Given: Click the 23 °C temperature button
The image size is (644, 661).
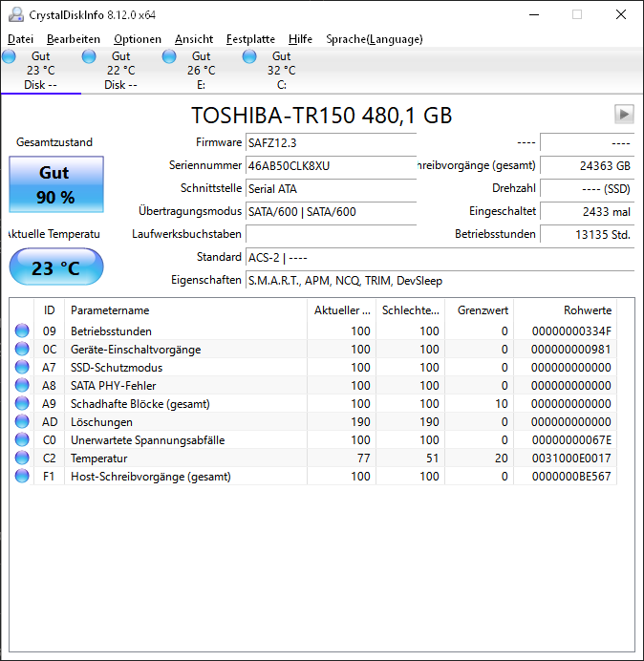Looking at the screenshot, I should [x=56, y=267].
